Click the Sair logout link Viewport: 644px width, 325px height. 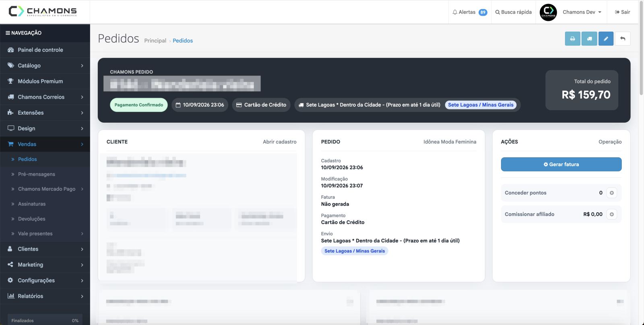click(x=622, y=12)
